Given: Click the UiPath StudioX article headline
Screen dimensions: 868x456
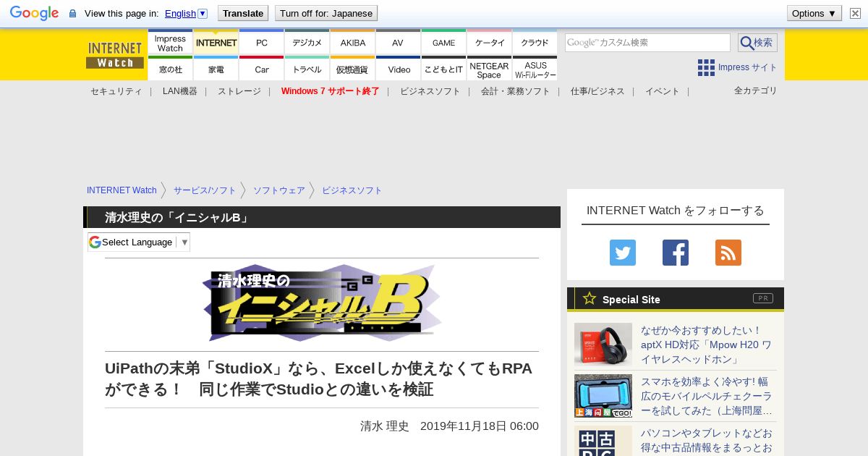Looking at the screenshot, I should pyautogui.click(x=318, y=379).
